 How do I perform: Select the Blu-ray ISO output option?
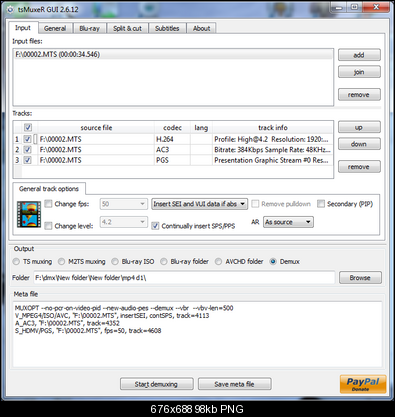115,262
